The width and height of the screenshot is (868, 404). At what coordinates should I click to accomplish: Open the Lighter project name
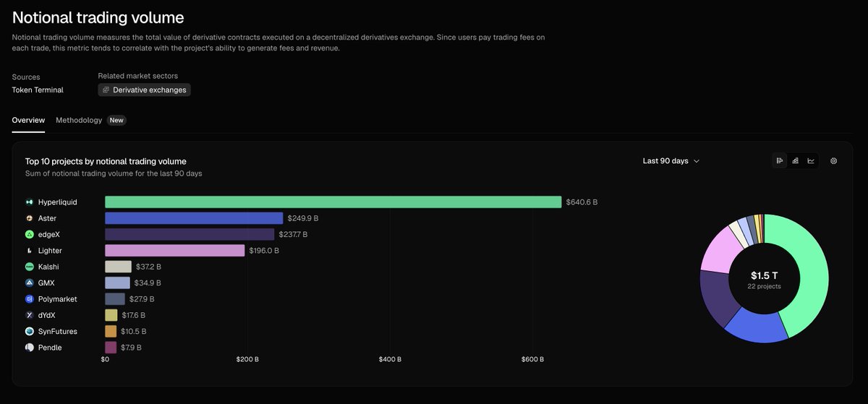pyautogui.click(x=50, y=251)
